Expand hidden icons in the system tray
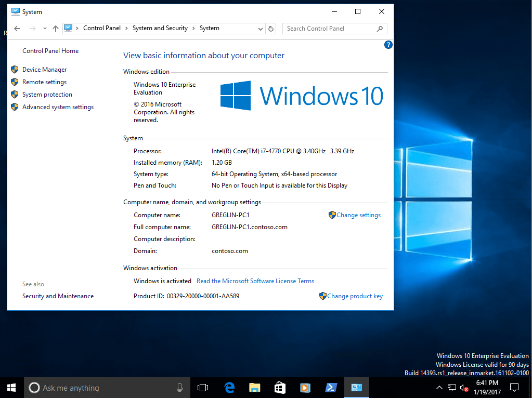The width and height of the screenshot is (532, 398). pos(439,387)
